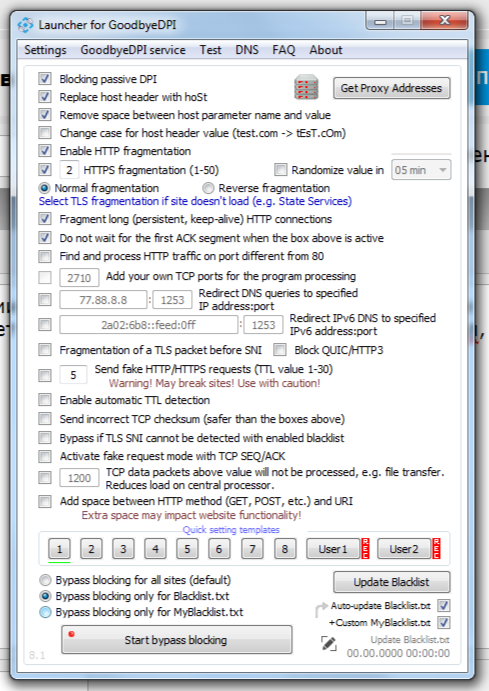Enable automatic TTL detection checkbox

[44, 400]
